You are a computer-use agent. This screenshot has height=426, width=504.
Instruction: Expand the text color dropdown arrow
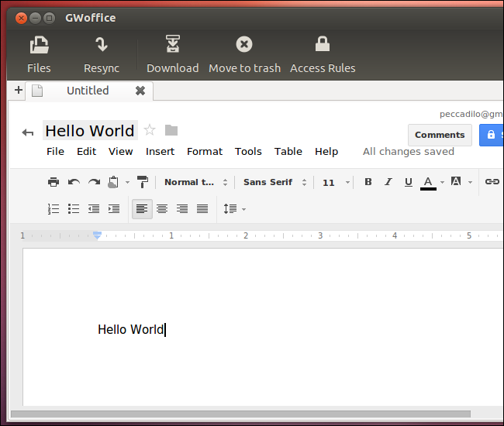click(442, 182)
